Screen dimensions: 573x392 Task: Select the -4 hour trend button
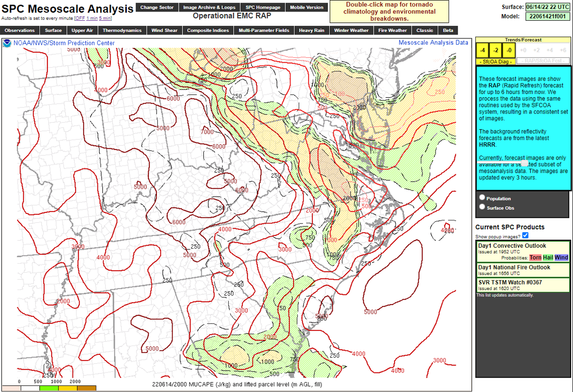482,50
